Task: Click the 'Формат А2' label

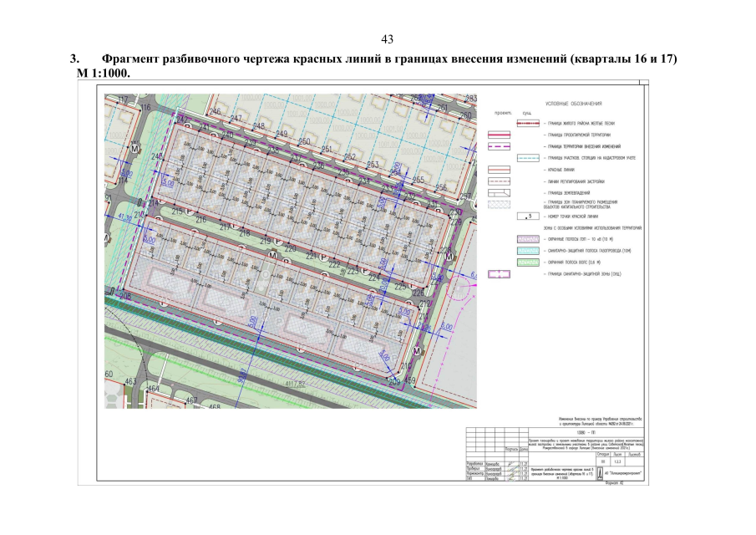Action: point(614,482)
